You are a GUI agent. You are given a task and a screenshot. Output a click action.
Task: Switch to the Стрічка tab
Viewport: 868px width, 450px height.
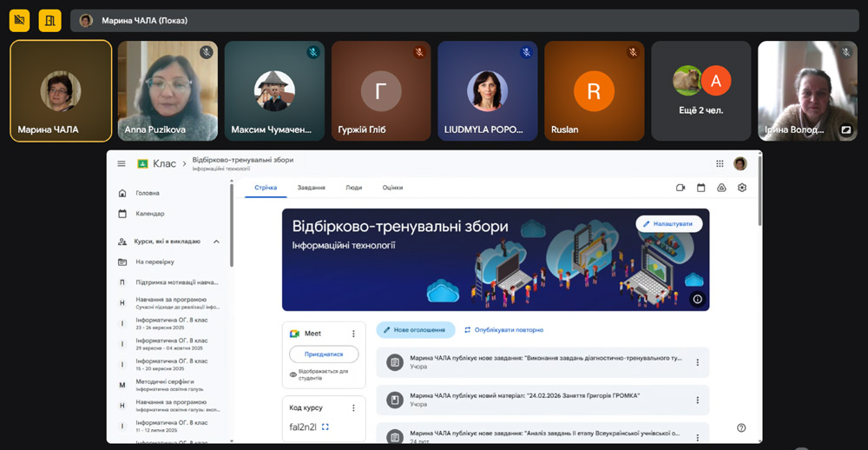[x=266, y=188]
